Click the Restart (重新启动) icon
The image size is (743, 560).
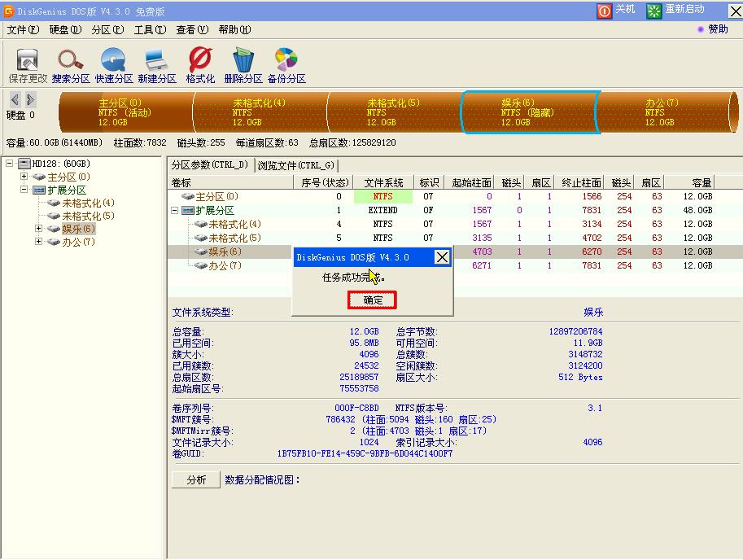654,11
